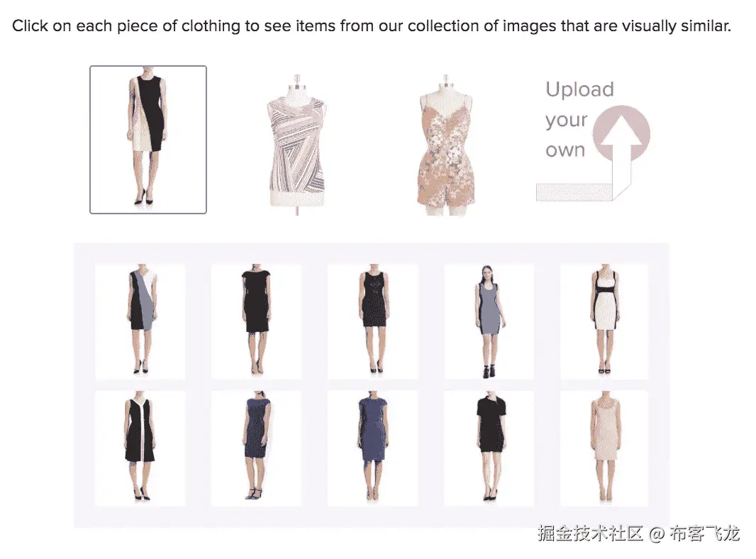Screen dimensions: 756x559
Task: Open the black short-sleeve shift dress result
Action: [489, 448]
